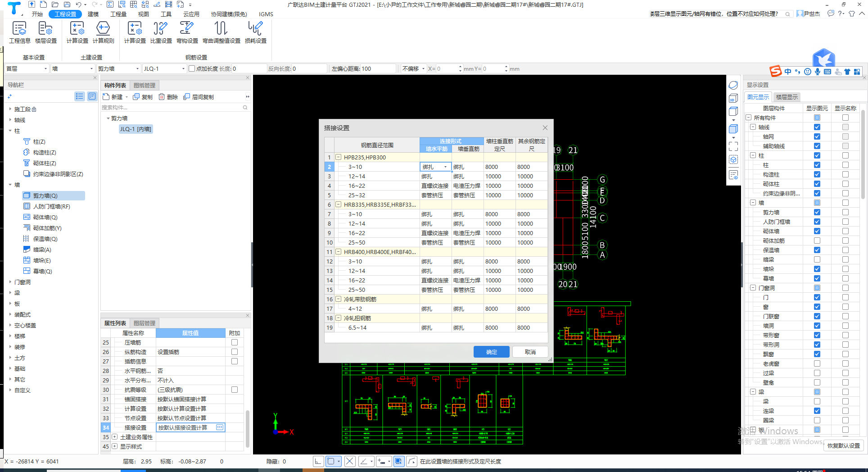Open 工程信息 project info tool

19,32
